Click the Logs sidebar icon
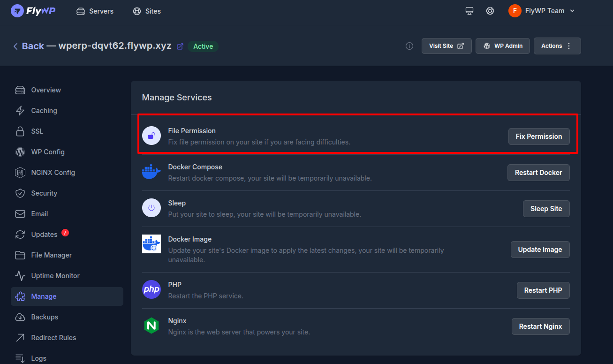Screen dimensions: 613x364 pos(20,358)
